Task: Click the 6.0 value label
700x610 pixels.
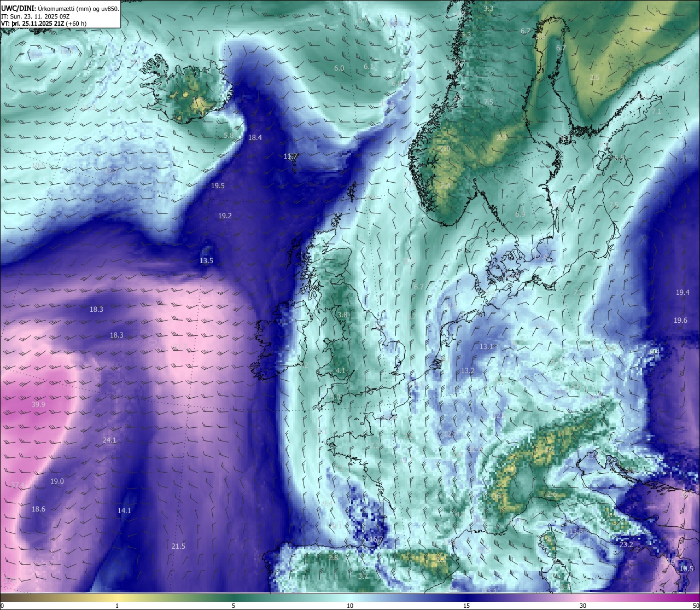Action: click(339, 68)
